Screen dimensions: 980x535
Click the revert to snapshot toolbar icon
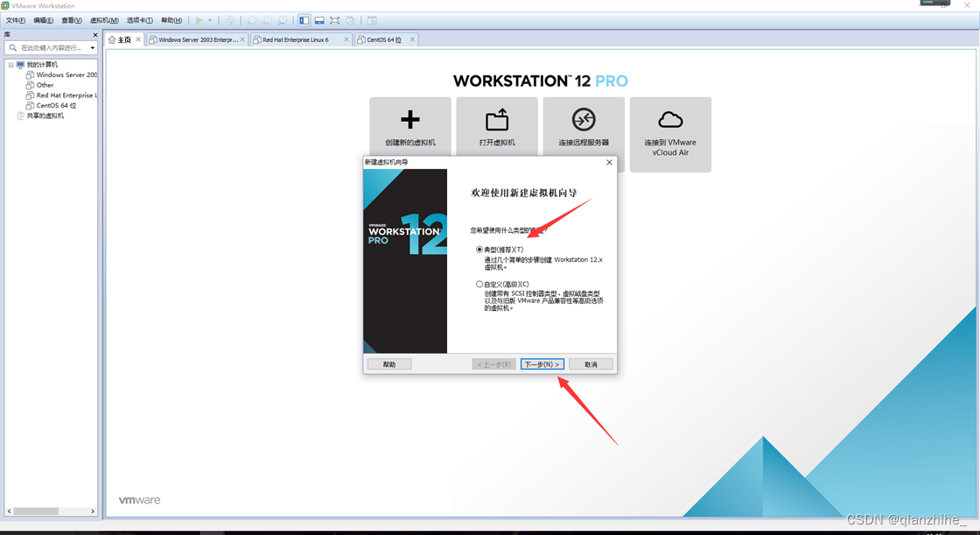267,21
